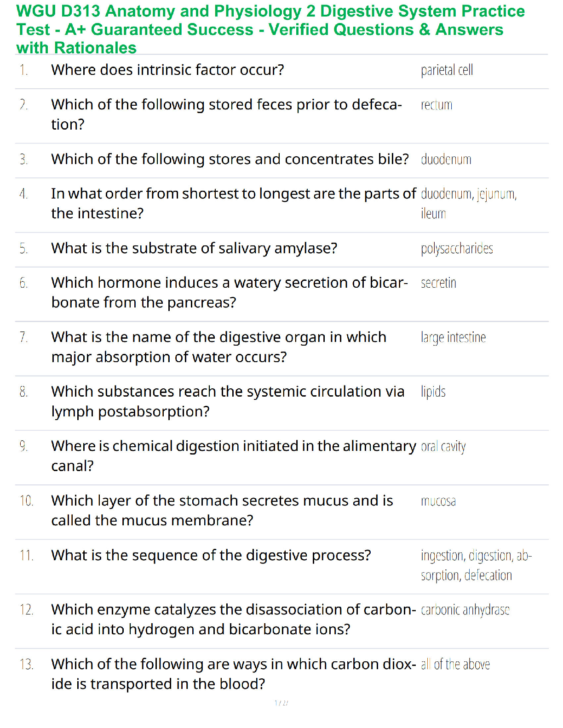Click the 'large intestine' answer
This screenshot has width=563, height=728.
[x=453, y=338]
